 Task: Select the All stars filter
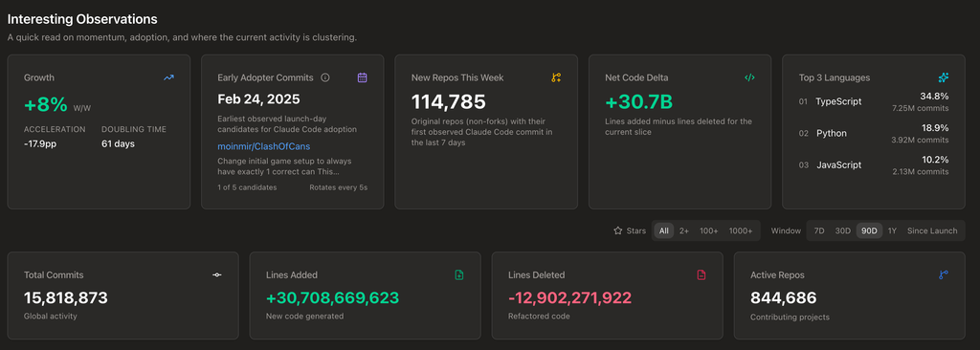pos(664,230)
